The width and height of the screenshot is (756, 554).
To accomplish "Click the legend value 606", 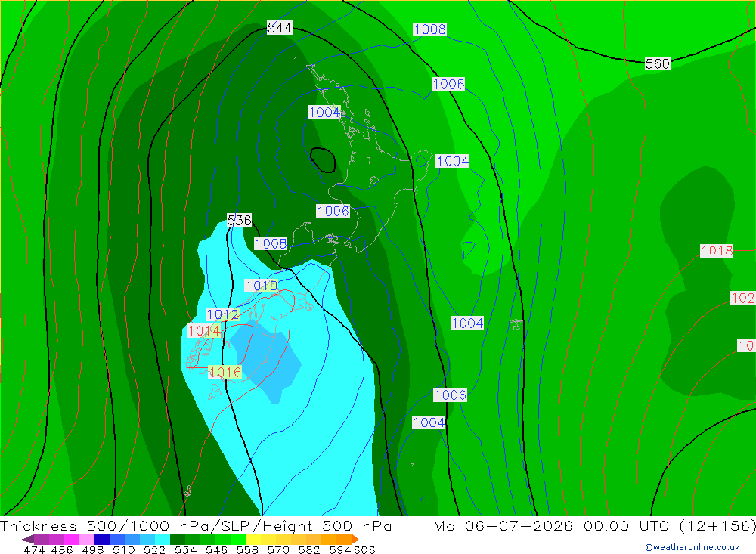I will (x=364, y=549).
